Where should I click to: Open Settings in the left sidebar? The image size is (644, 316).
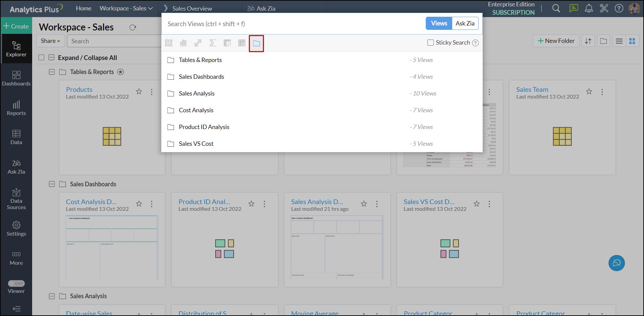point(16,229)
